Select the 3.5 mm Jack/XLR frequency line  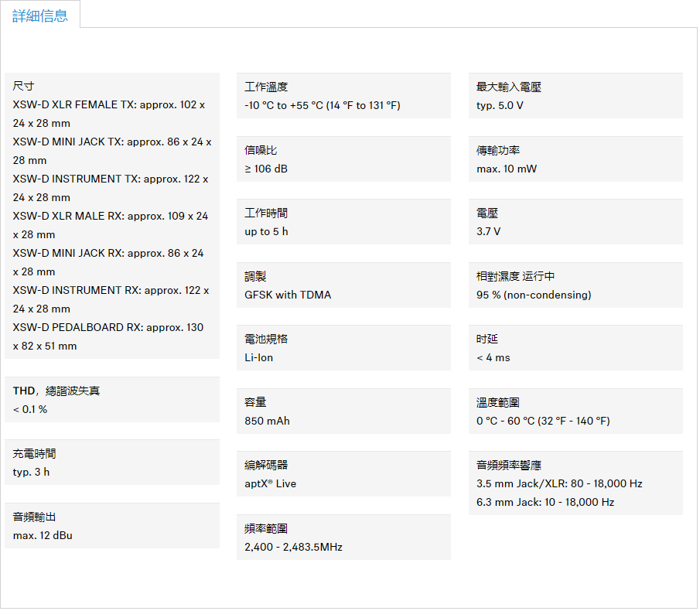coord(559,484)
